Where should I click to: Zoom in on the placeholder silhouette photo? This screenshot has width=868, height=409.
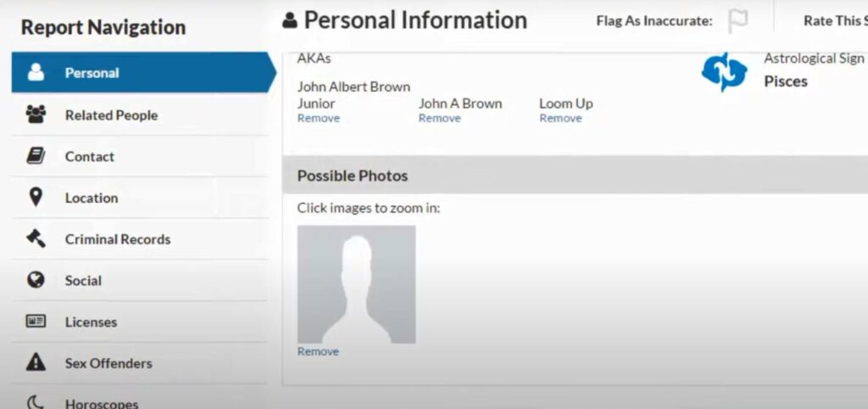[x=357, y=284]
